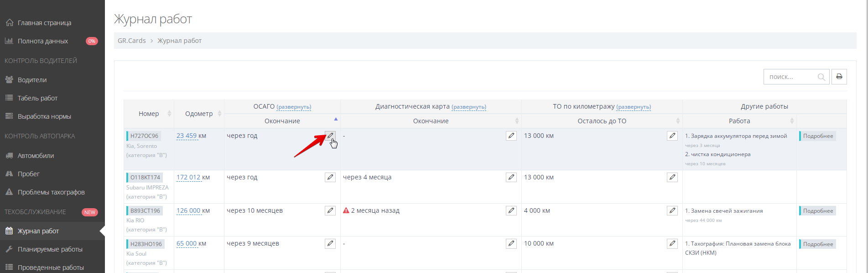Click the search magnifier icon

[821, 77]
